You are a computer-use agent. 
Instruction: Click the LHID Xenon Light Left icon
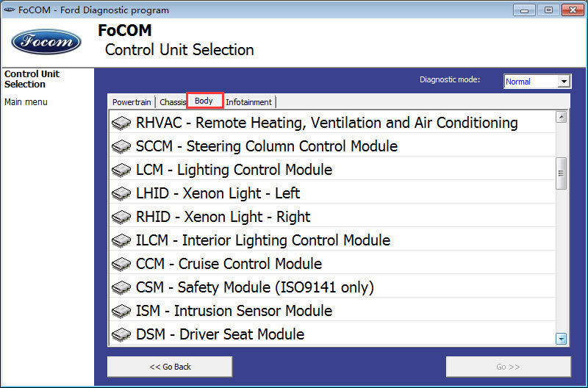click(x=121, y=193)
